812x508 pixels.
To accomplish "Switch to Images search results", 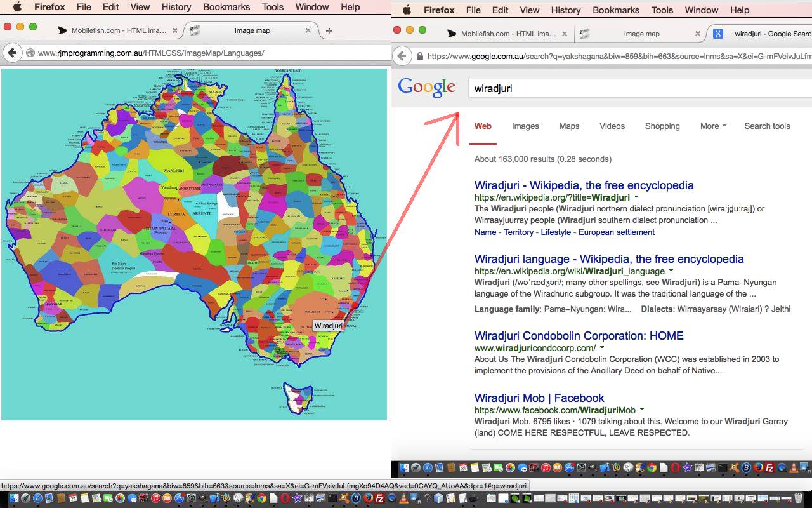I will (525, 126).
